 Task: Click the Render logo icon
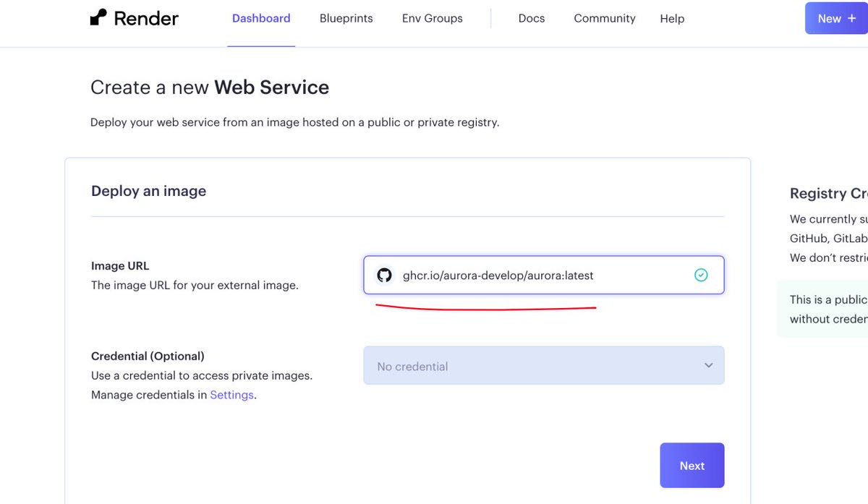[98, 17]
